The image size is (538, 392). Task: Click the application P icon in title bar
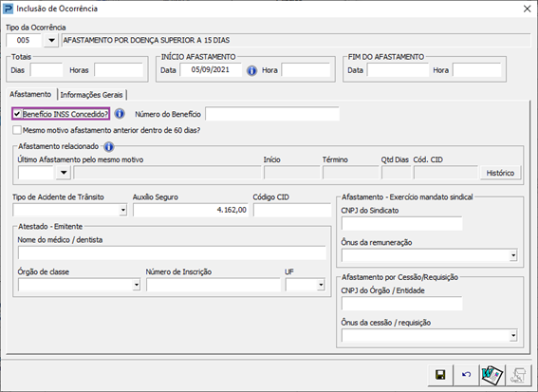8,9
